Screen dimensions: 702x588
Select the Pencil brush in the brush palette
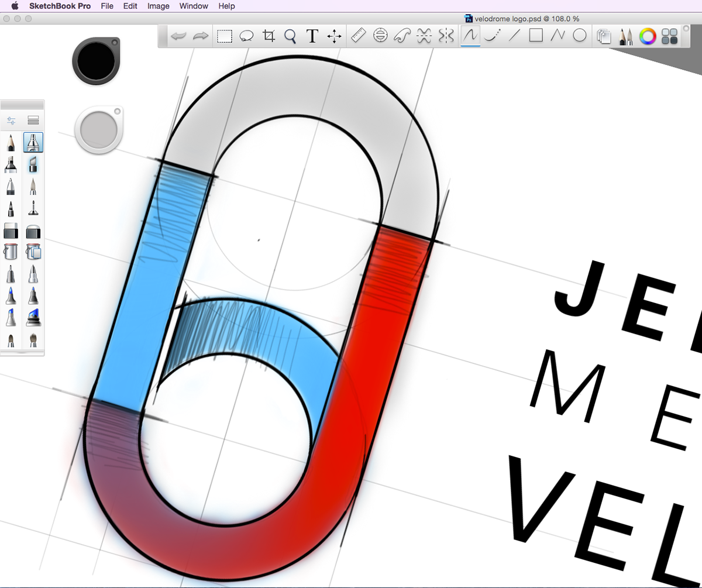11,142
